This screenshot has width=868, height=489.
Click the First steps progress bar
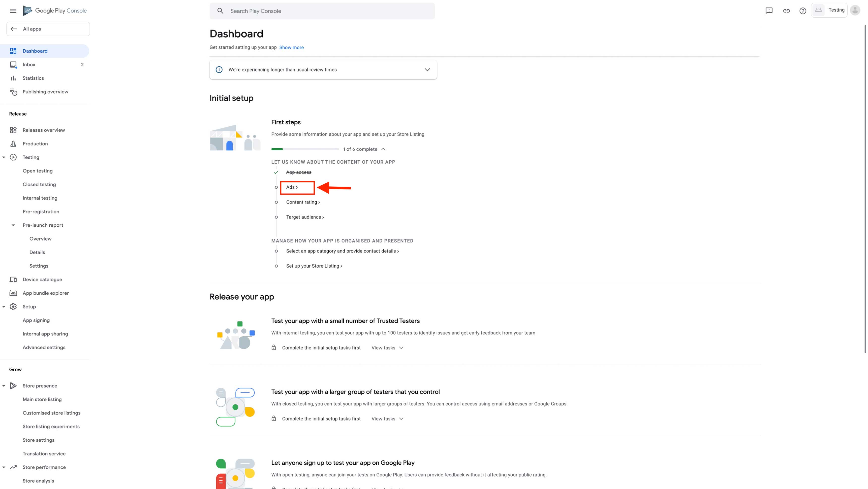pyautogui.click(x=305, y=149)
